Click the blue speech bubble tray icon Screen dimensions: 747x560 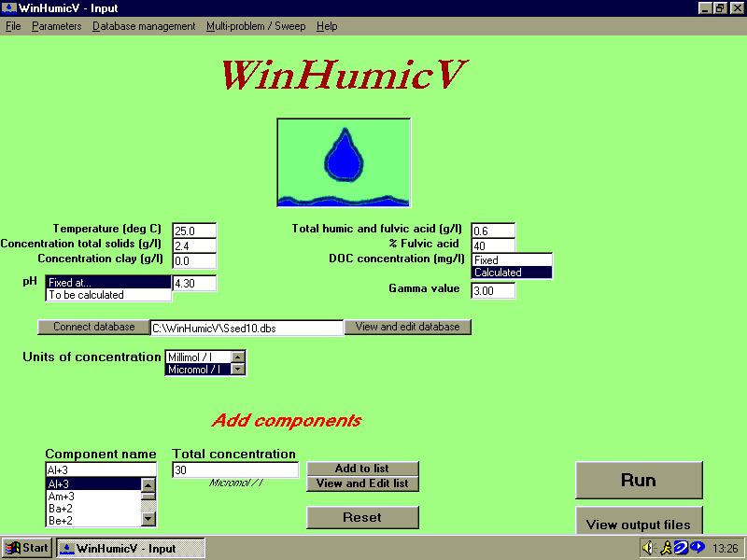click(x=696, y=548)
